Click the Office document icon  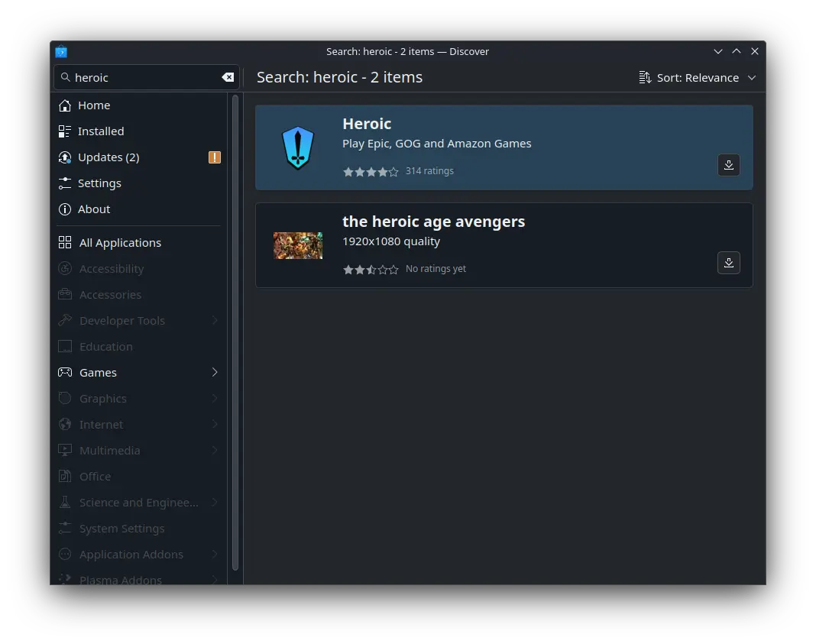pos(65,477)
